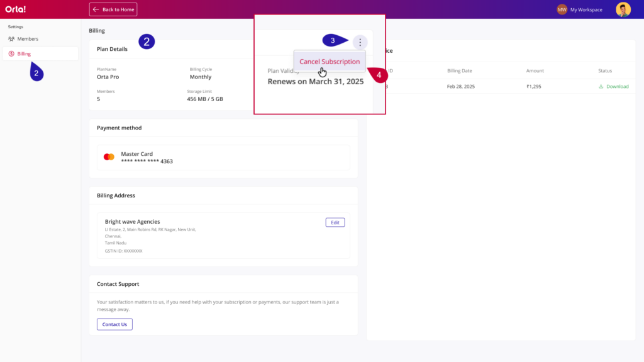Screen dimensions: 644x362
Task: Open the My Workspace switcher label
Action: coord(586,10)
